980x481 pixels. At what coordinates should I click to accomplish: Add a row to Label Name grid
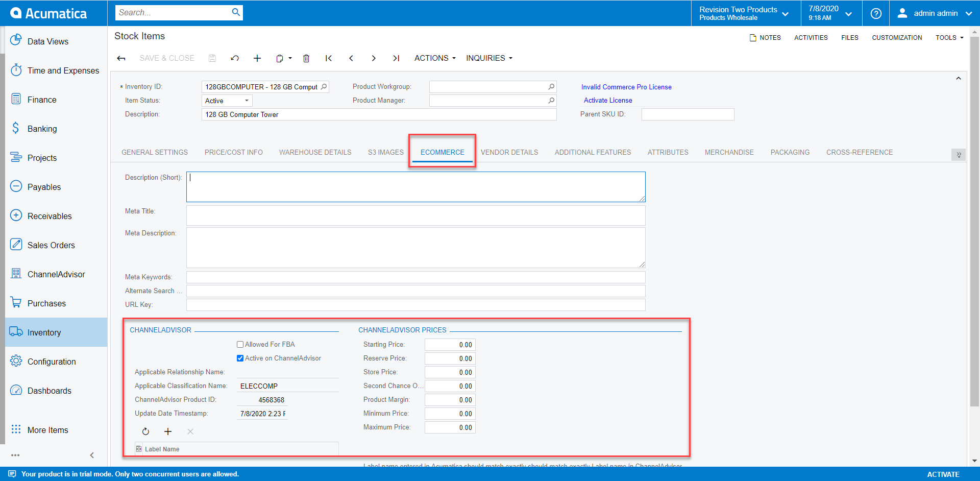click(168, 431)
